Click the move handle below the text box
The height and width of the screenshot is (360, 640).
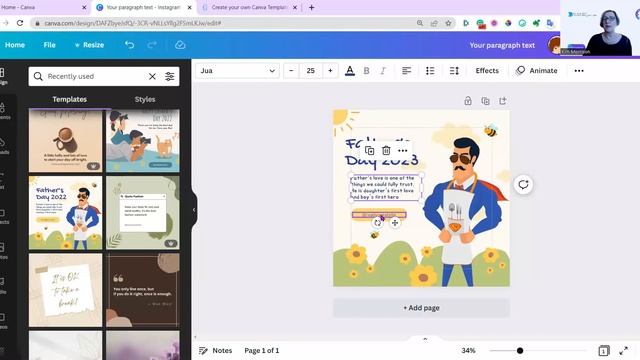pos(395,223)
